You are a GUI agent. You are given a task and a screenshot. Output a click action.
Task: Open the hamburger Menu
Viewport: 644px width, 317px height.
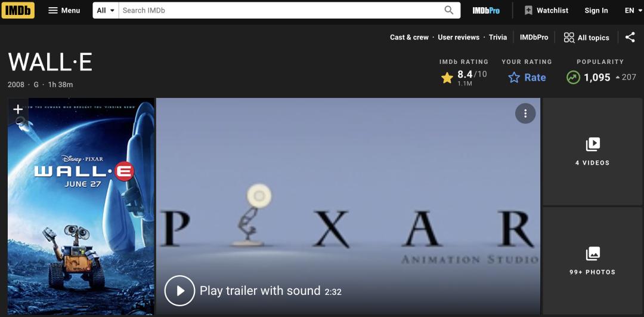coord(64,10)
